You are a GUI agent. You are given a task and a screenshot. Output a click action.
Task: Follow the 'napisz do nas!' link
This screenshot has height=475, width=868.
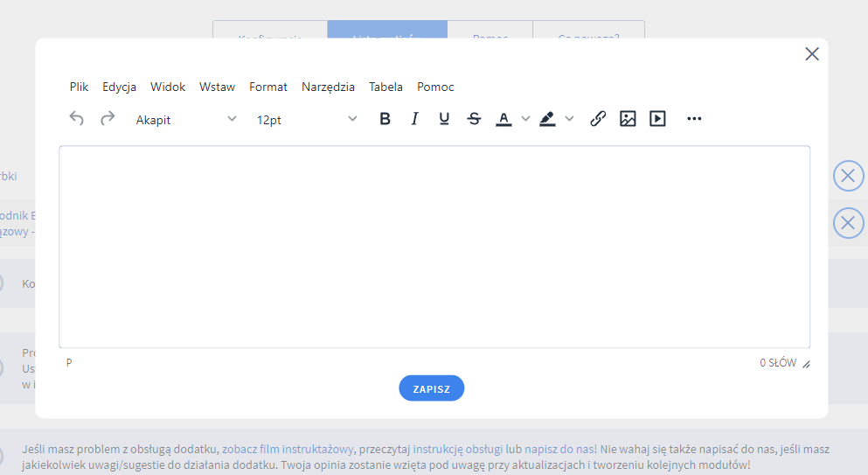[561, 449]
